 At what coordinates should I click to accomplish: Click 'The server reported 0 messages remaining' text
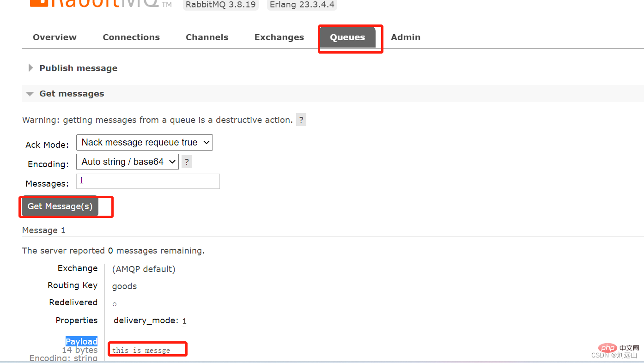[113, 251]
